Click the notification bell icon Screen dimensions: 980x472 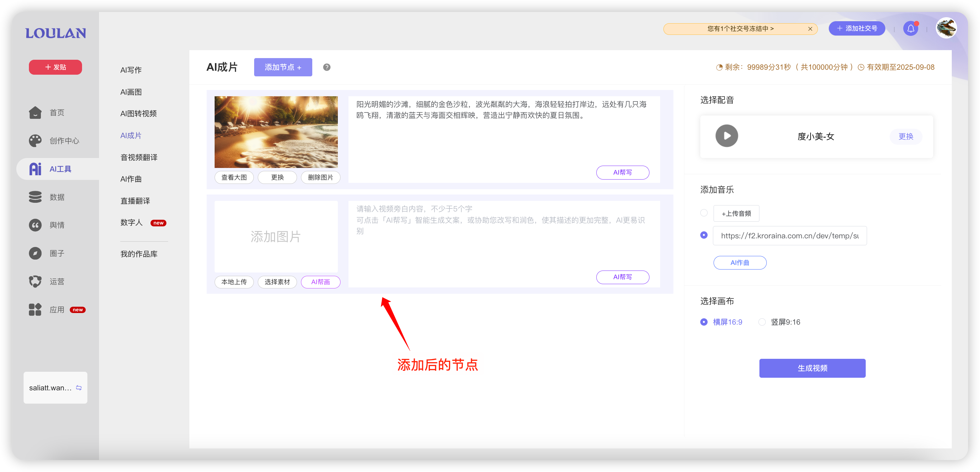pyautogui.click(x=911, y=29)
